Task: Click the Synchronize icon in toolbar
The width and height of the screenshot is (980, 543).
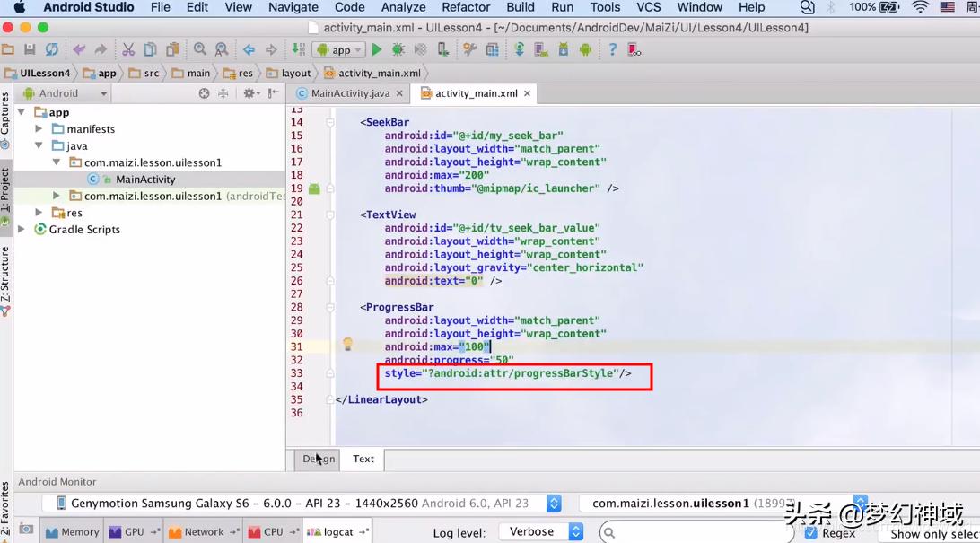Action: click(52, 50)
